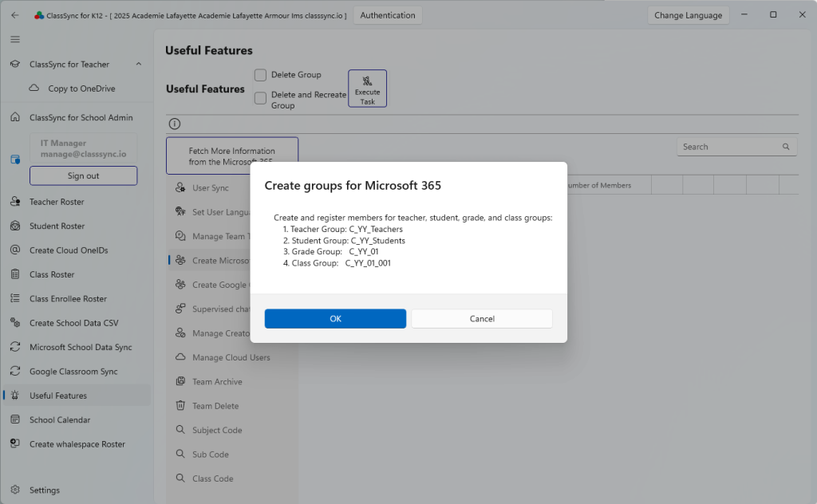This screenshot has height=504, width=817.
Task: Click the Team Delete trash icon
Action: pos(180,406)
